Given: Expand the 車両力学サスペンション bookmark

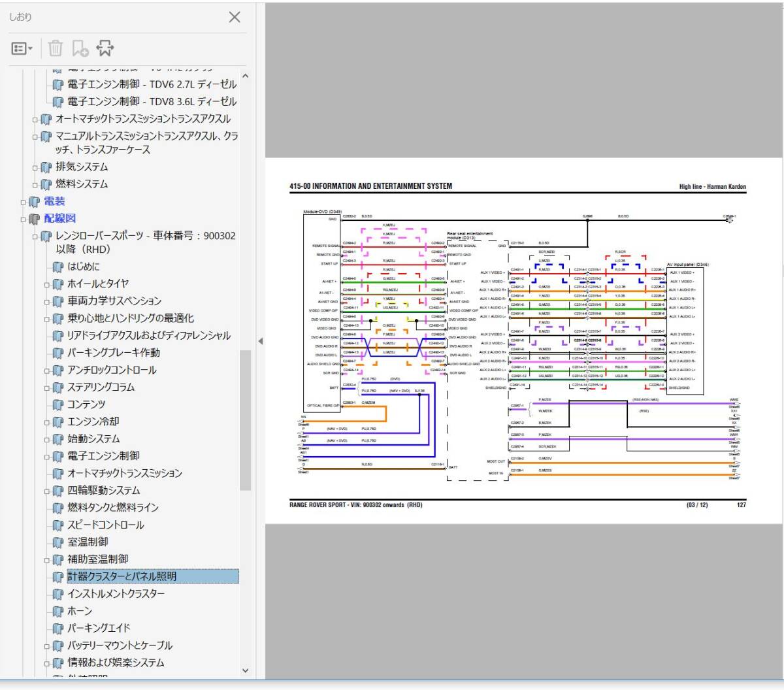Looking at the screenshot, I should tap(47, 302).
